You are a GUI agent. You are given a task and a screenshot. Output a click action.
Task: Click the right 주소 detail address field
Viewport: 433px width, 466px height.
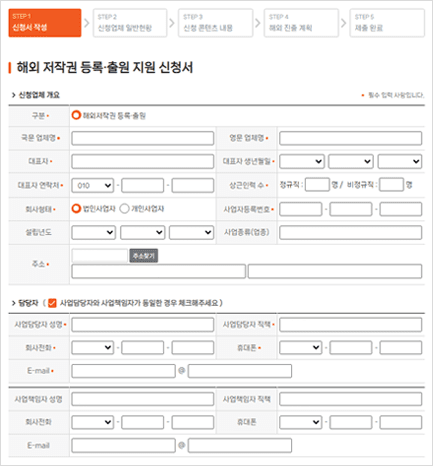[335, 271]
